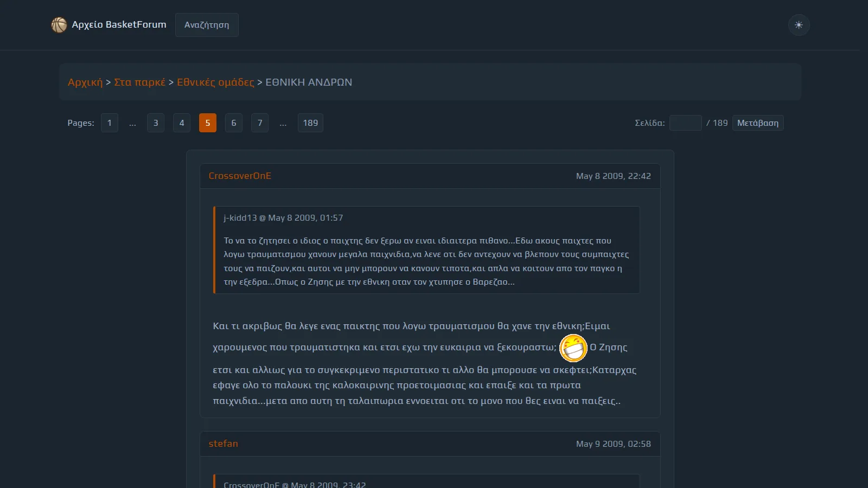Click the Μετάβαση go button
868x488 pixels.
point(758,123)
